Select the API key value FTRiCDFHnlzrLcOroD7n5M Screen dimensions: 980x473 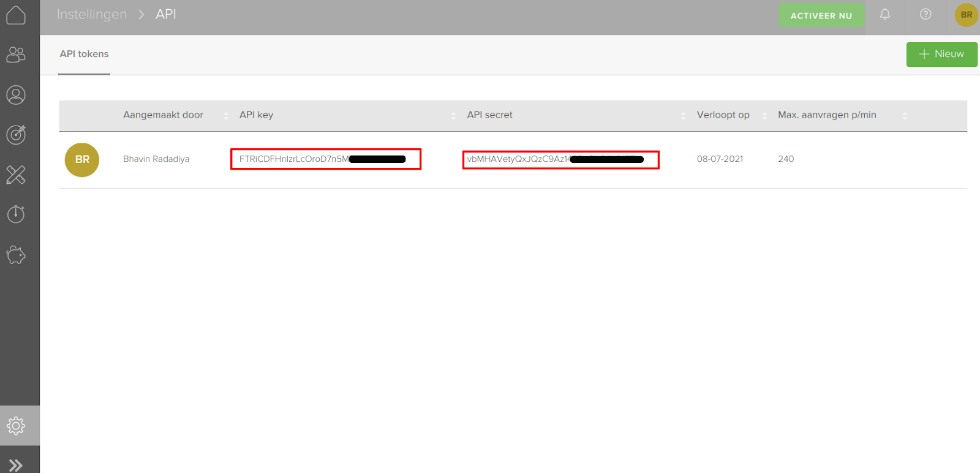pyautogui.click(x=294, y=159)
